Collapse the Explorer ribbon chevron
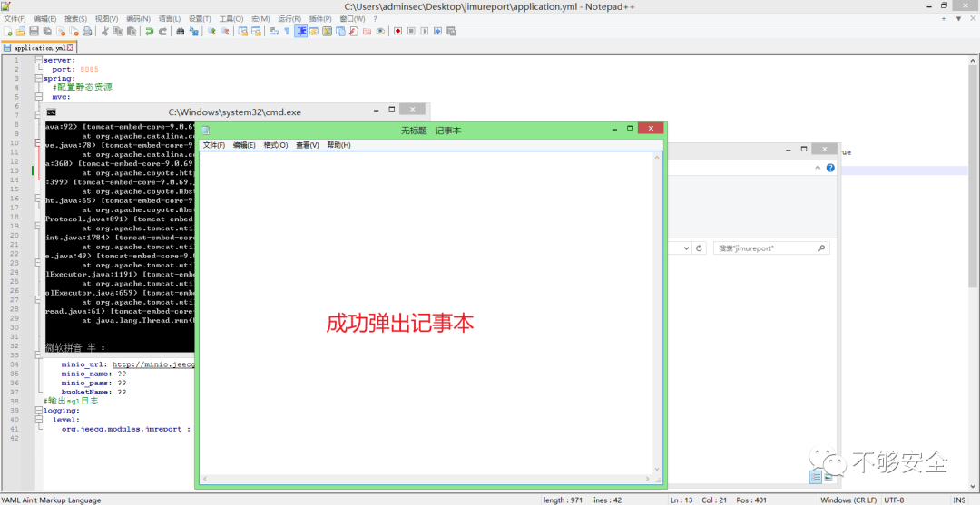Image resolution: width=980 pixels, height=505 pixels. [818, 168]
